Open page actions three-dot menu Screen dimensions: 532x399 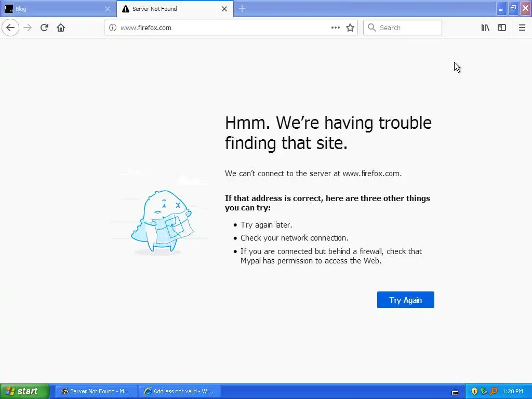[335, 28]
